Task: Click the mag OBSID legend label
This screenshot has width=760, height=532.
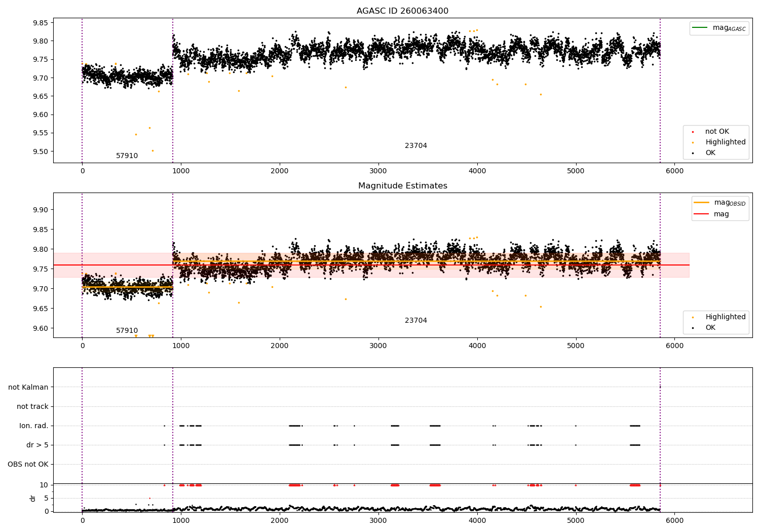Action: [x=730, y=203]
